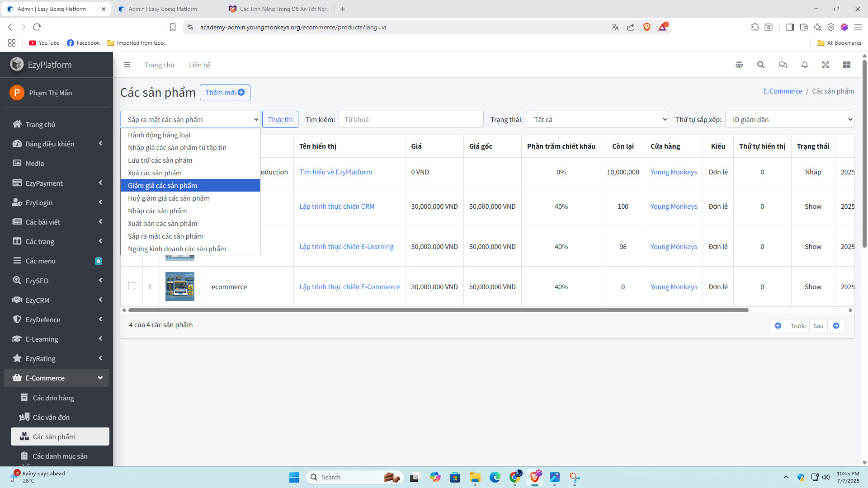Click the grid apps icon in header
The width and height of the screenshot is (868, 488).
847,65
